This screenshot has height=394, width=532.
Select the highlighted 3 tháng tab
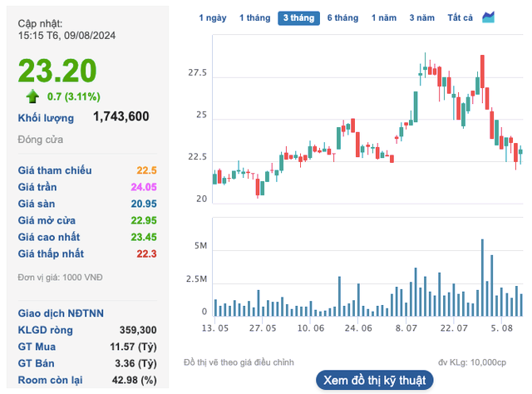[298, 17]
